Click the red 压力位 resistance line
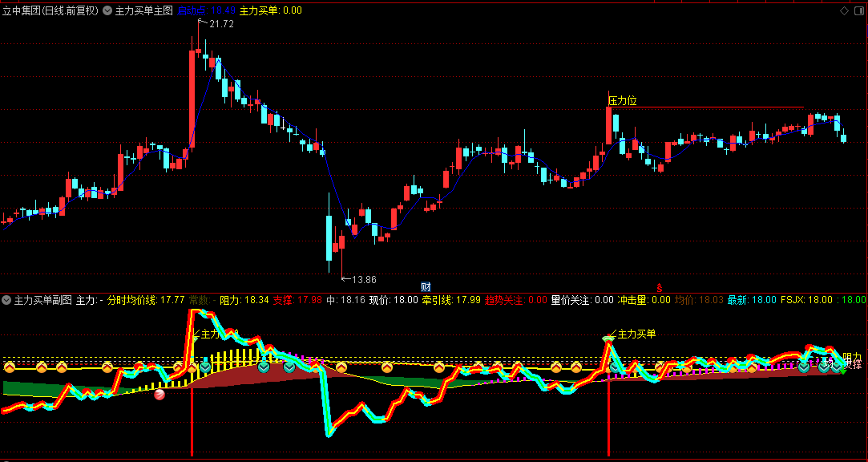Screen dimensions: 868x462 click(x=706, y=107)
